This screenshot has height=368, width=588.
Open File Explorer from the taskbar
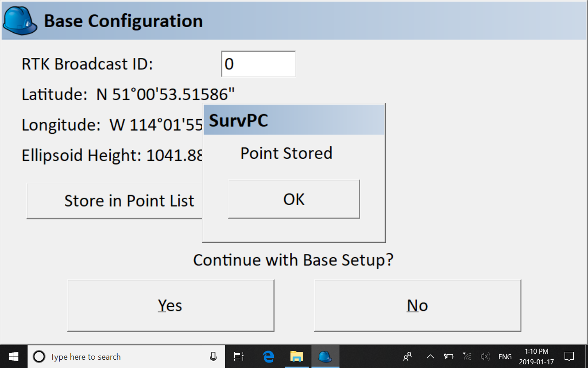tap(297, 356)
